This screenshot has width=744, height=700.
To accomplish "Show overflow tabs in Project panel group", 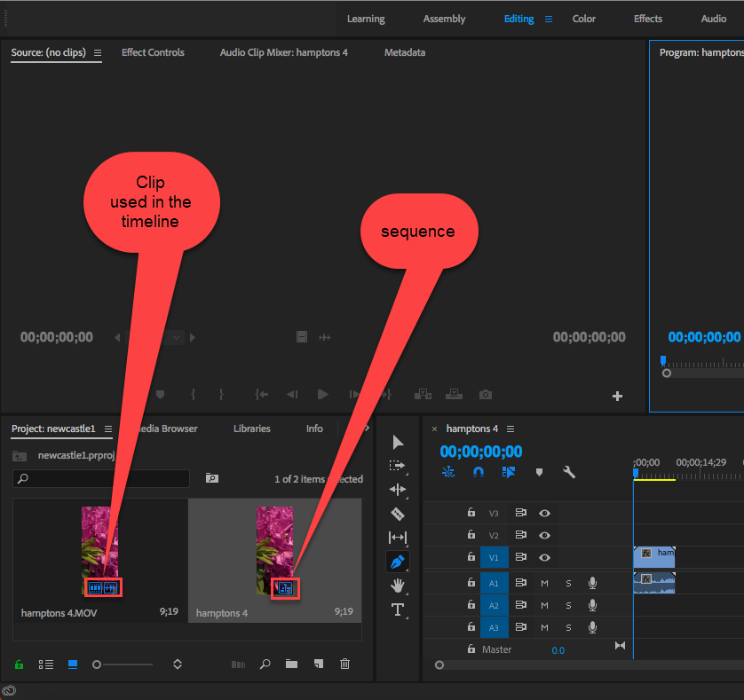I will [x=367, y=429].
